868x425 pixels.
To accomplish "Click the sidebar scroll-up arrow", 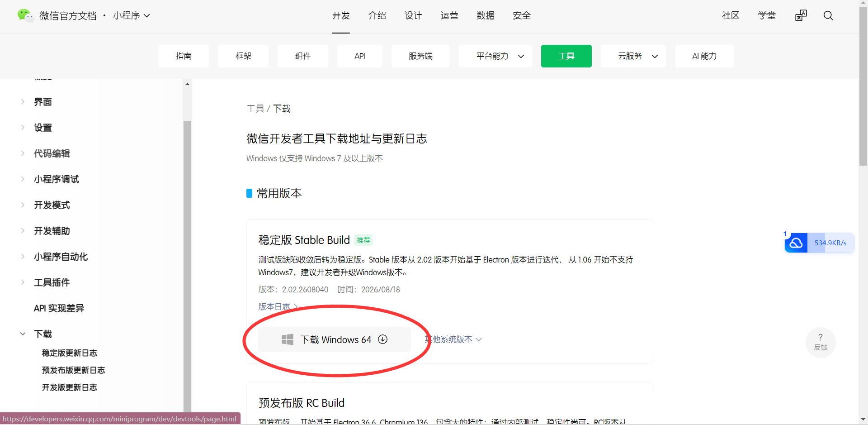I will pyautogui.click(x=187, y=84).
